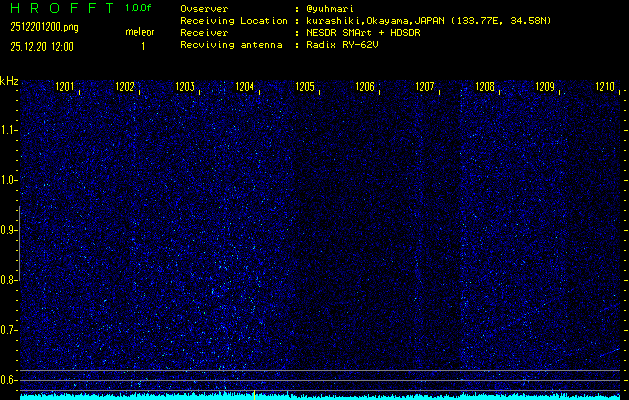Image resolution: width=629 pixels, height=400 pixels.
Task: Click the 0.6 frequency axis label
Action: coord(7,380)
